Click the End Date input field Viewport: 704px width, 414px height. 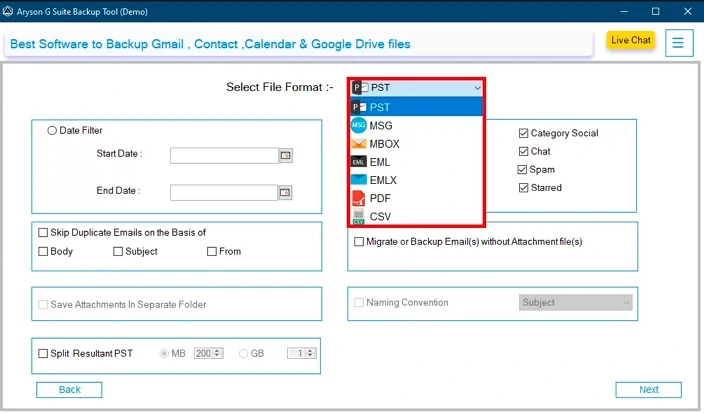[224, 193]
